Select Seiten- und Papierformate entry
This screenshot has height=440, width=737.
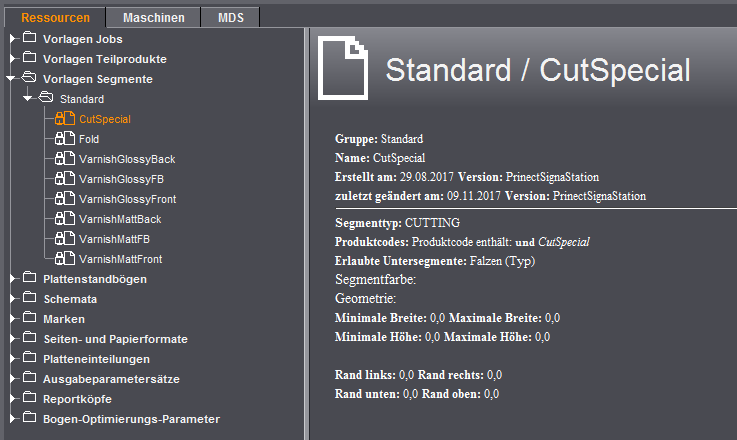point(116,339)
